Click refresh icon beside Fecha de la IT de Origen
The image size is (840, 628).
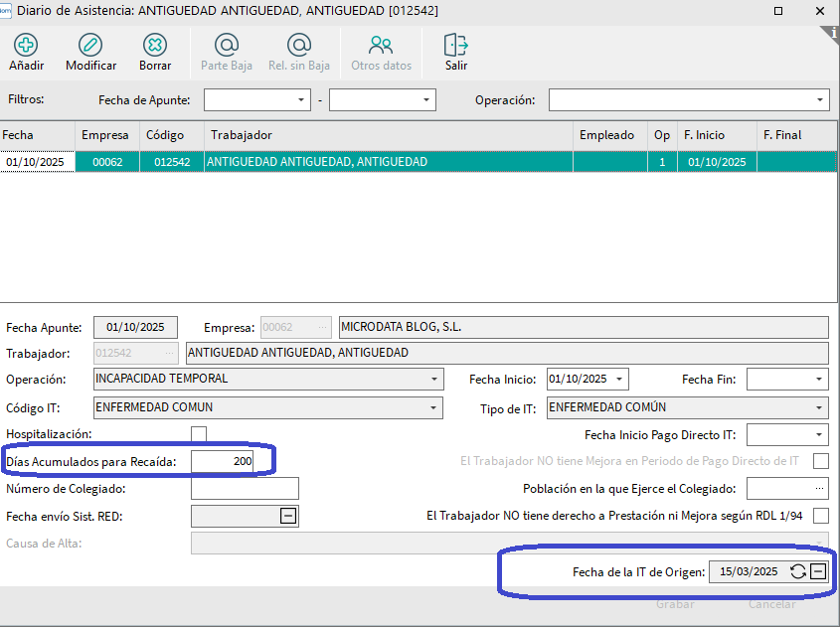pyautogui.click(x=797, y=571)
